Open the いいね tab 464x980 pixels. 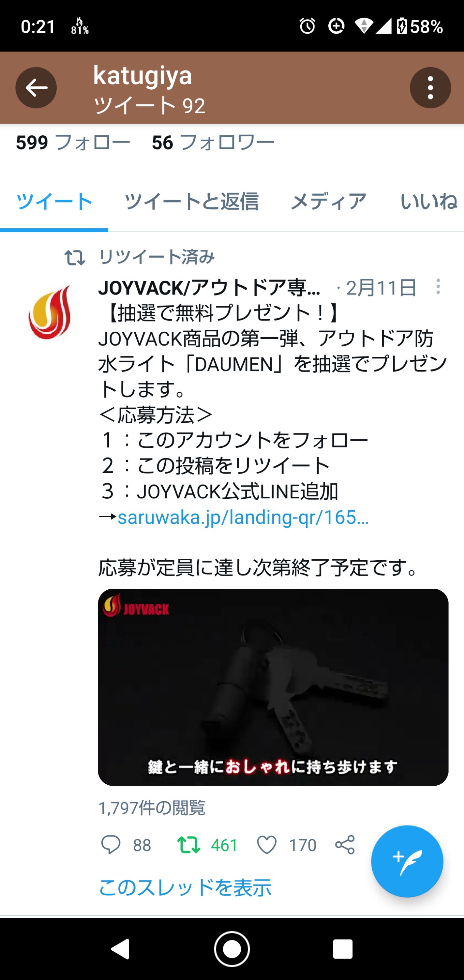point(429,201)
